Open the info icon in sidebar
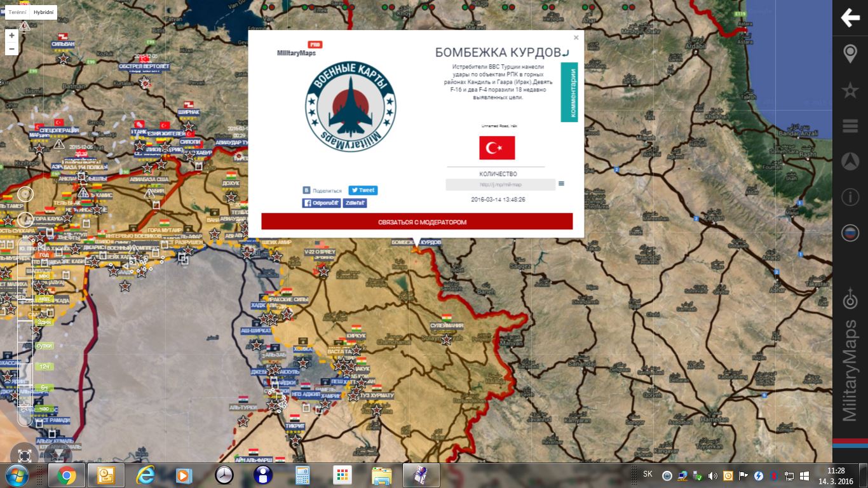868x488 pixels. coord(850,197)
